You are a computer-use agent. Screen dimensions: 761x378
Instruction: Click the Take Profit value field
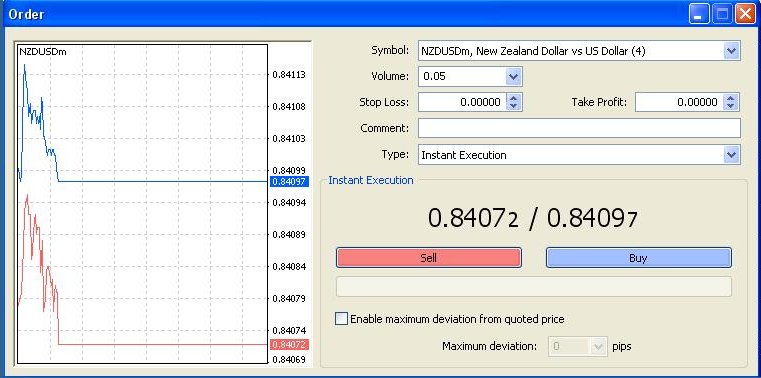click(x=679, y=102)
